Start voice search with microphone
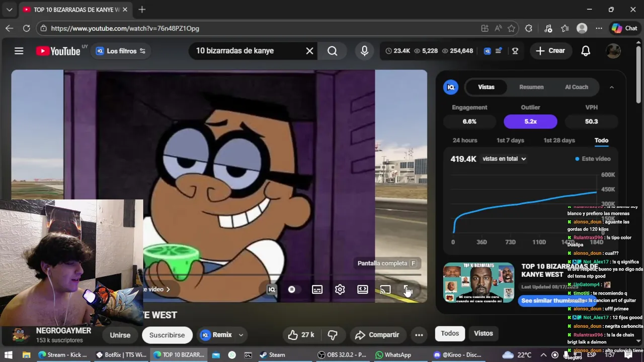The image size is (644, 362). click(364, 51)
